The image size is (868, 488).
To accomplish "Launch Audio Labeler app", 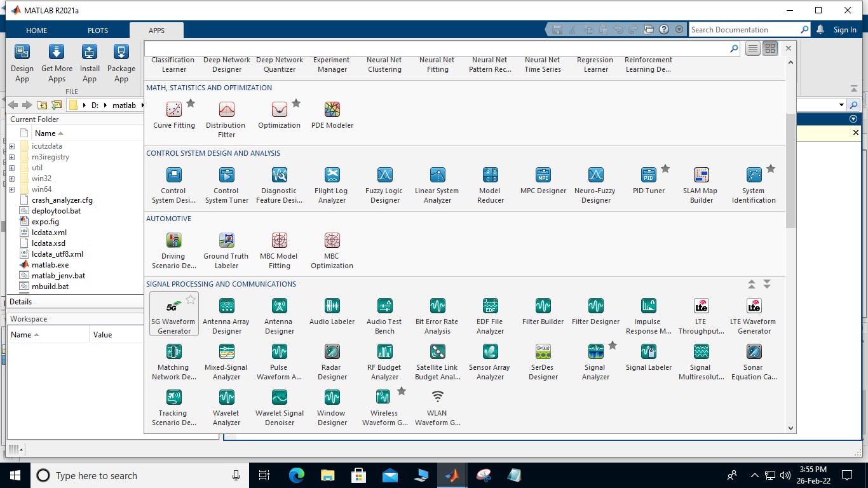I will (332, 311).
